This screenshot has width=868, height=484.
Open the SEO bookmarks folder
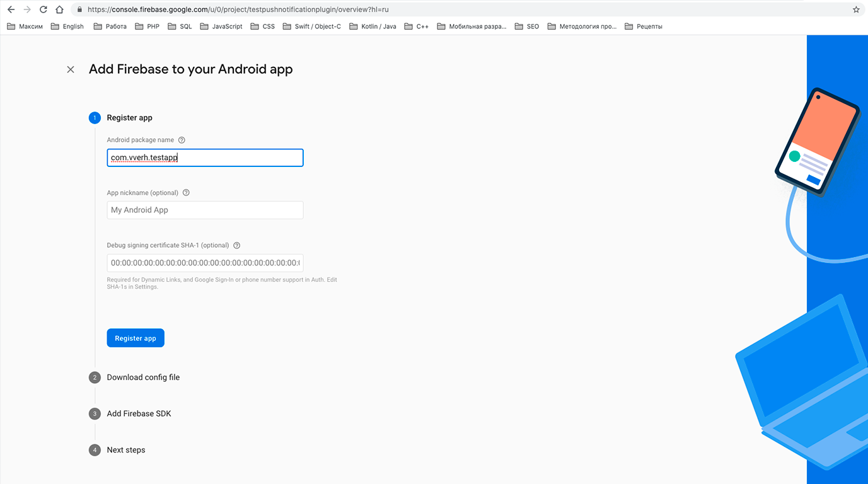[526, 26]
